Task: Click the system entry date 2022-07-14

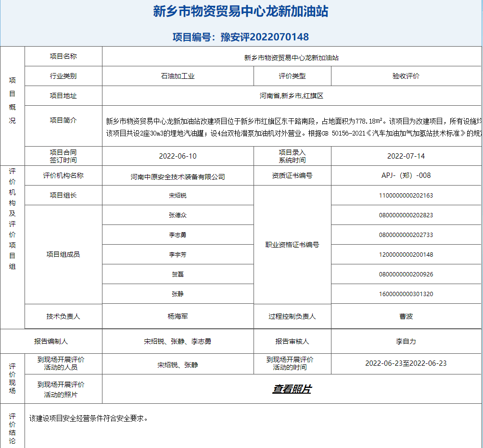Action: tap(406, 156)
